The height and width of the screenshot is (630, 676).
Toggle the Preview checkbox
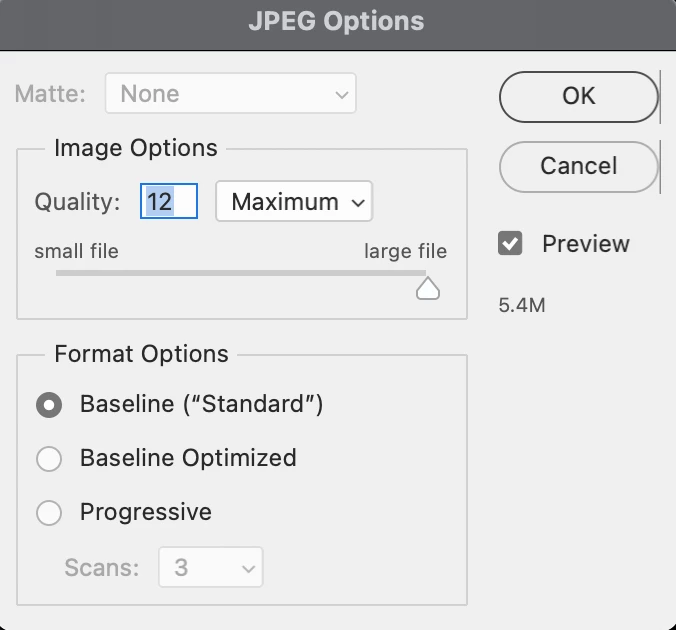[511, 244]
